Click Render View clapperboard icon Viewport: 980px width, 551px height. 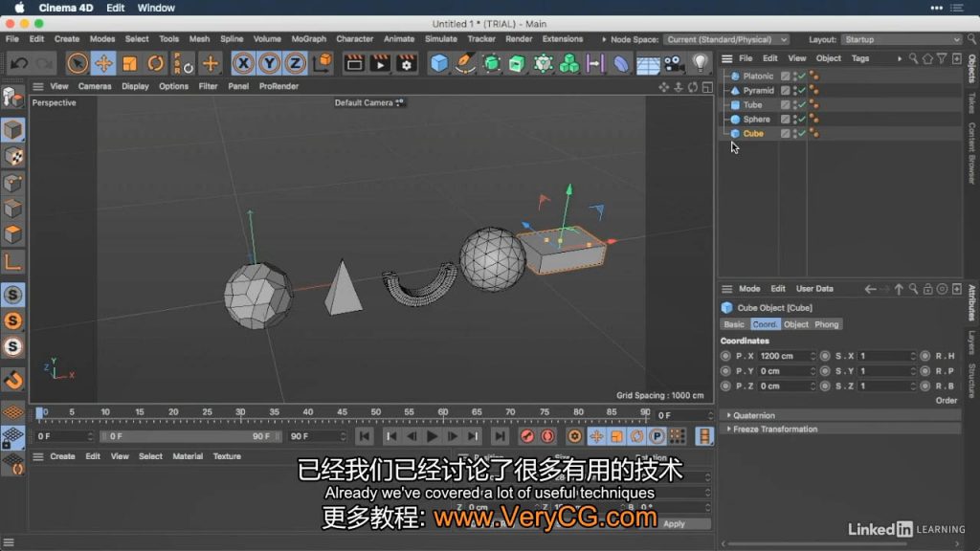354,63
